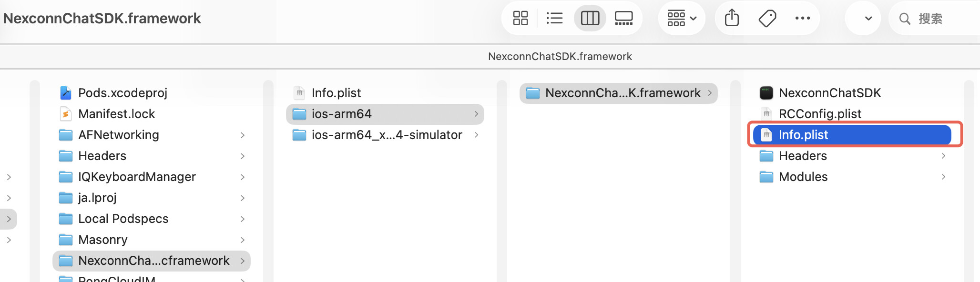Open the more actions ellipsis menu
The height and width of the screenshot is (282, 980).
point(802,19)
